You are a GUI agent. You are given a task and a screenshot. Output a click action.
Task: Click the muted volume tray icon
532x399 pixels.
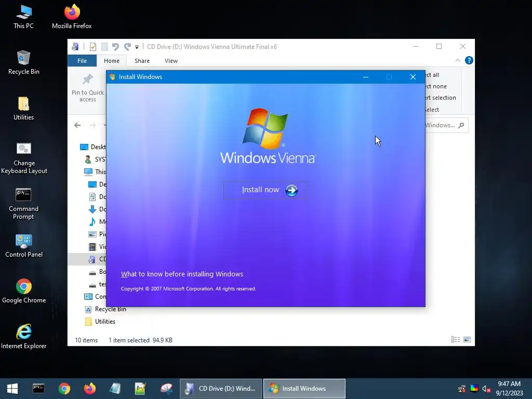tap(486, 389)
